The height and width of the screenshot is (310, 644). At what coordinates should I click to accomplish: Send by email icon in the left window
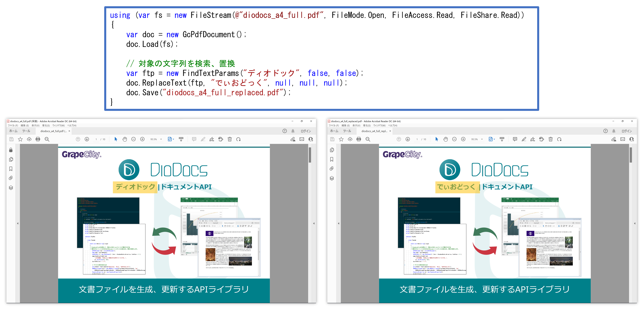click(302, 139)
